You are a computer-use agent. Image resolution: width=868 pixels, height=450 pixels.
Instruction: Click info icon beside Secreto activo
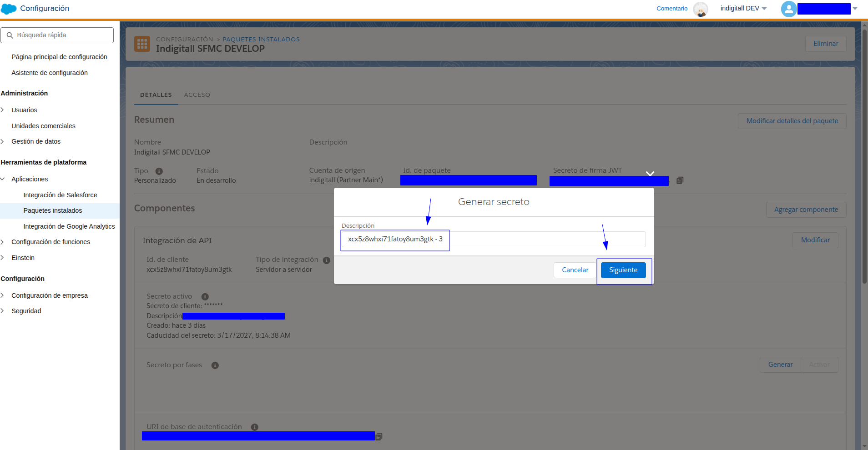click(205, 297)
